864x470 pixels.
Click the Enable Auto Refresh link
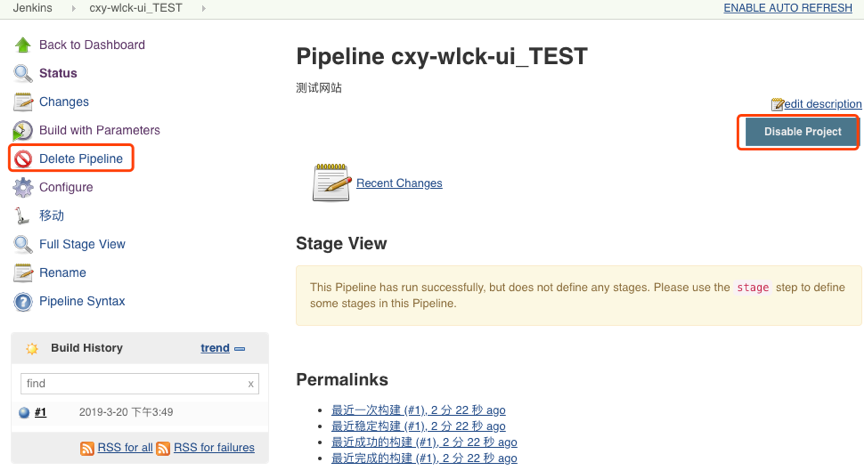[x=789, y=8]
